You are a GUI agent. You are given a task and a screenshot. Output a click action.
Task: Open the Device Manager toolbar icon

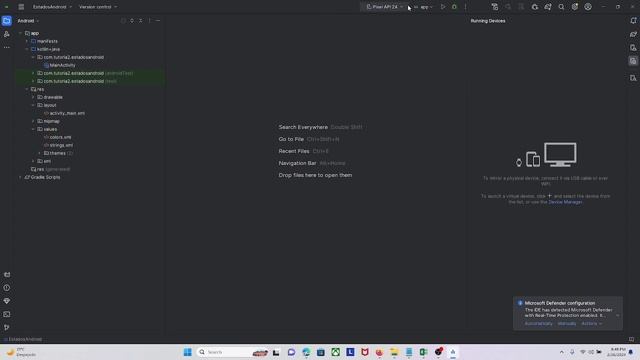(495, 7)
